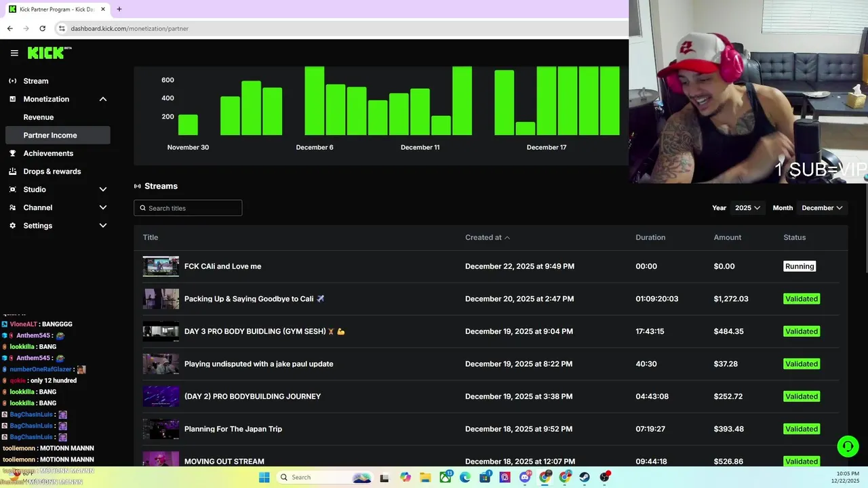
Task: Expand the Channel section
Action: pyautogui.click(x=103, y=207)
